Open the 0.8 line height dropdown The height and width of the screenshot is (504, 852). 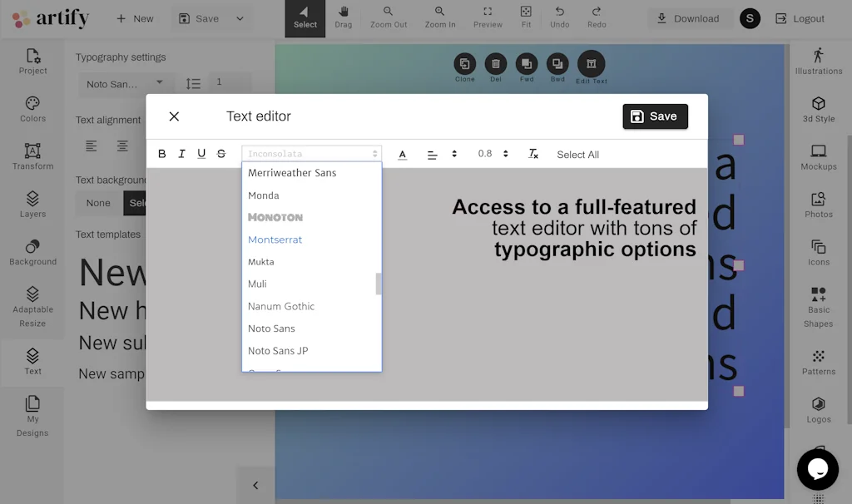click(x=493, y=154)
